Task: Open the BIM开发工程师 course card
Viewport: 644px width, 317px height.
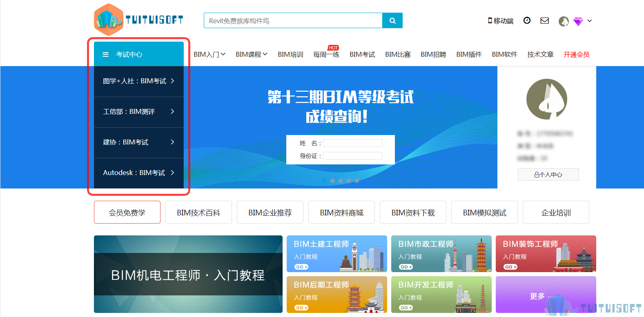Action: (441, 295)
